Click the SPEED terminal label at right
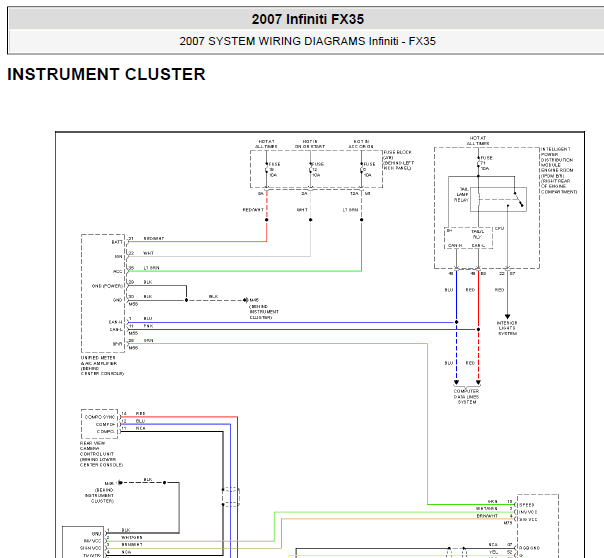The image size is (604, 558). 527,505
